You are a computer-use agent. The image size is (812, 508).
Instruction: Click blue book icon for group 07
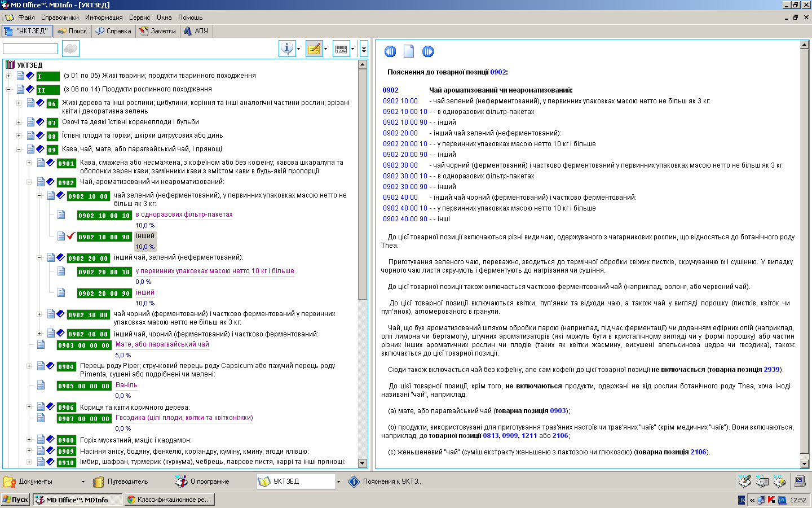(x=40, y=122)
